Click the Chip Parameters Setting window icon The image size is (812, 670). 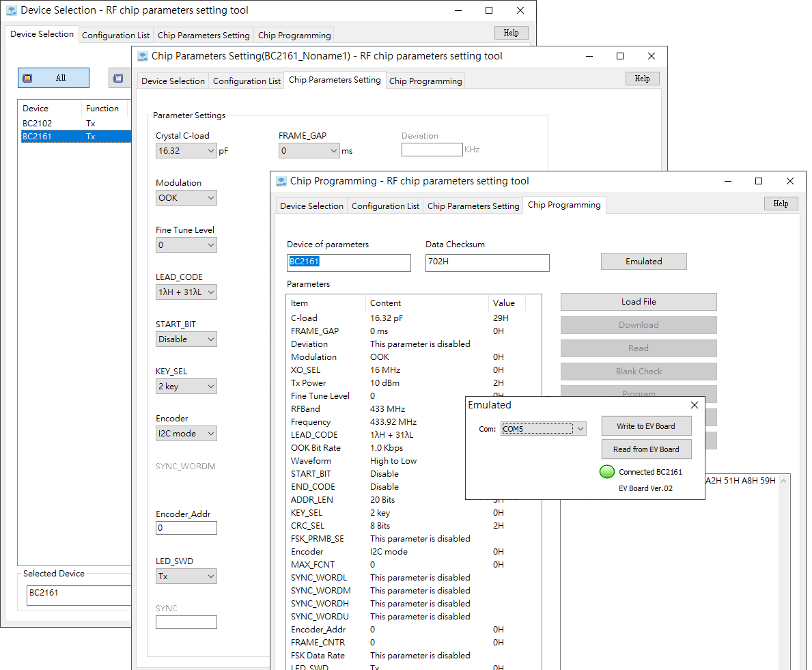(143, 57)
